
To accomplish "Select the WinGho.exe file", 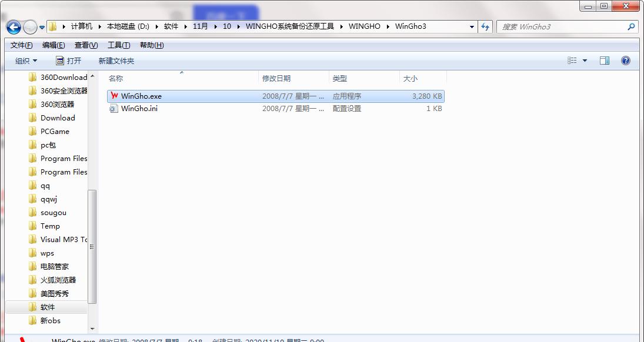I will 276,96.
